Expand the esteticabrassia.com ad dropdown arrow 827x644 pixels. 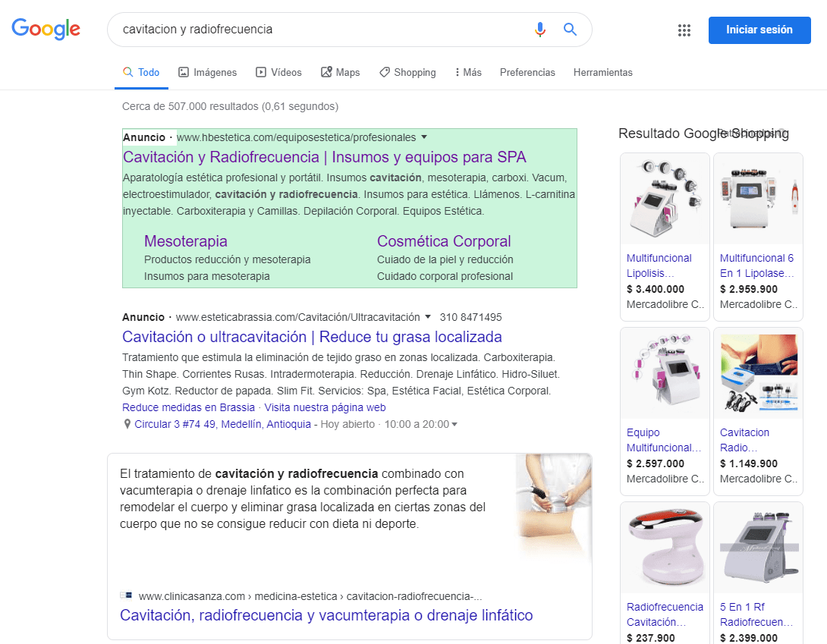[x=428, y=317]
